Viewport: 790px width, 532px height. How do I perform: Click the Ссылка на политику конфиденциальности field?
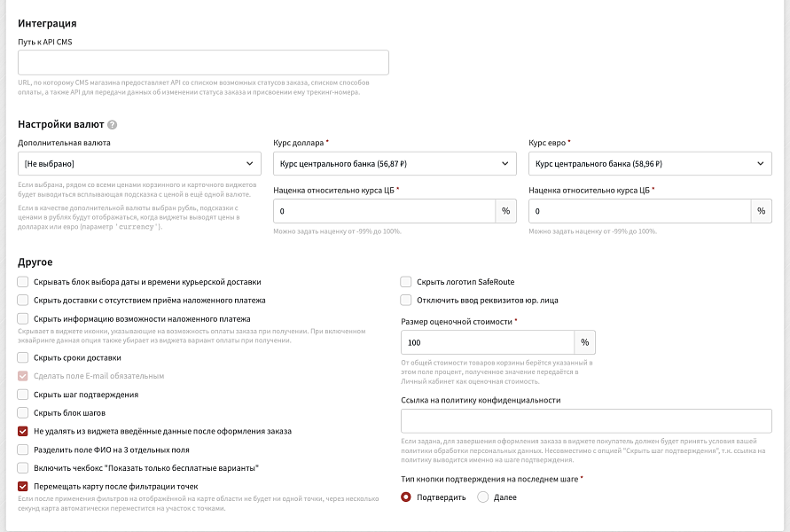click(586, 421)
